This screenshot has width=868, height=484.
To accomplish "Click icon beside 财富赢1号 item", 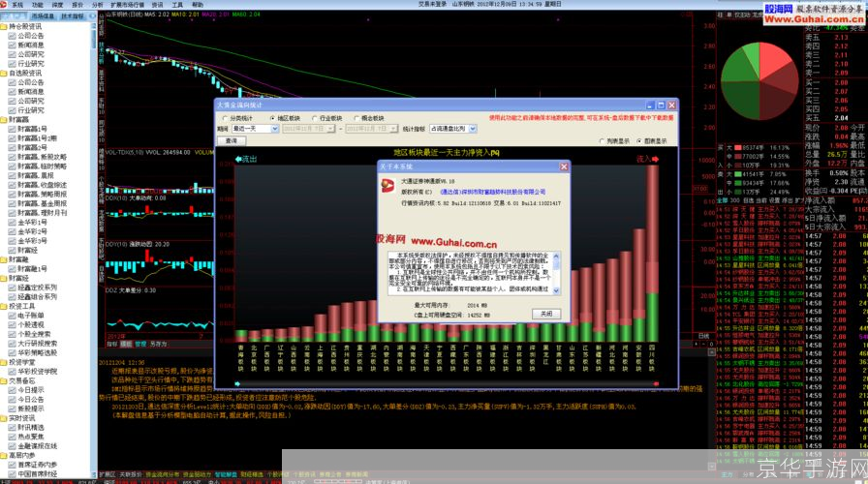I will pyautogui.click(x=13, y=129).
